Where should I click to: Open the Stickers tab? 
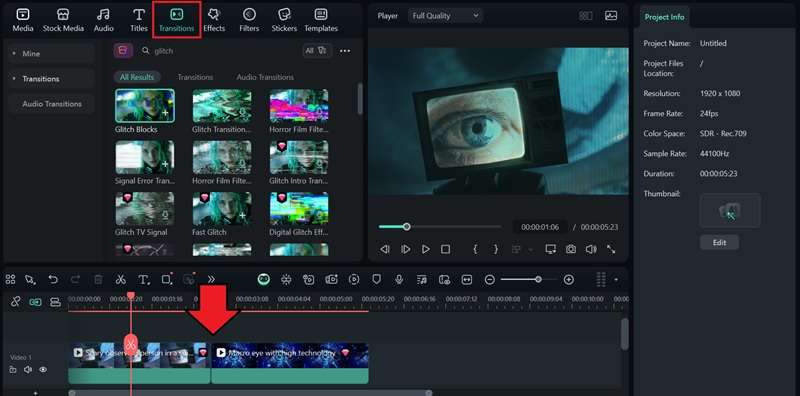(x=284, y=20)
